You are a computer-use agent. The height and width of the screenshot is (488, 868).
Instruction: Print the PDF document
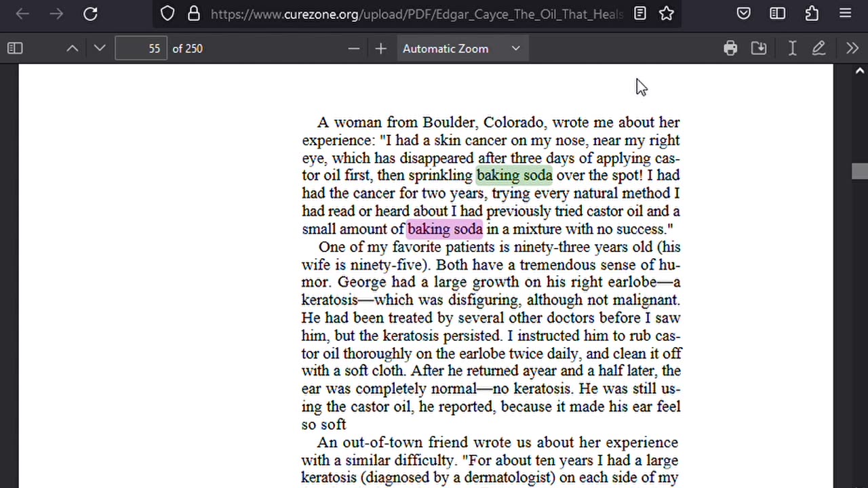[x=730, y=48]
